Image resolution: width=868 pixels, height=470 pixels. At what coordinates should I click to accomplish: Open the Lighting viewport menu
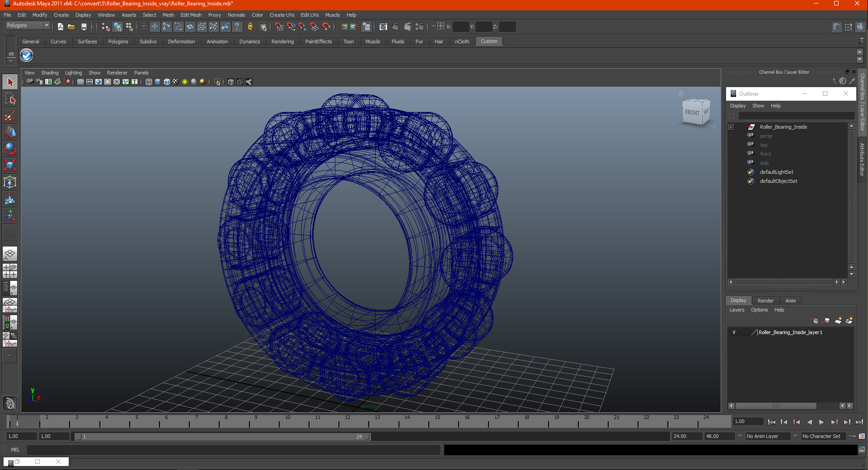click(73, 73)
